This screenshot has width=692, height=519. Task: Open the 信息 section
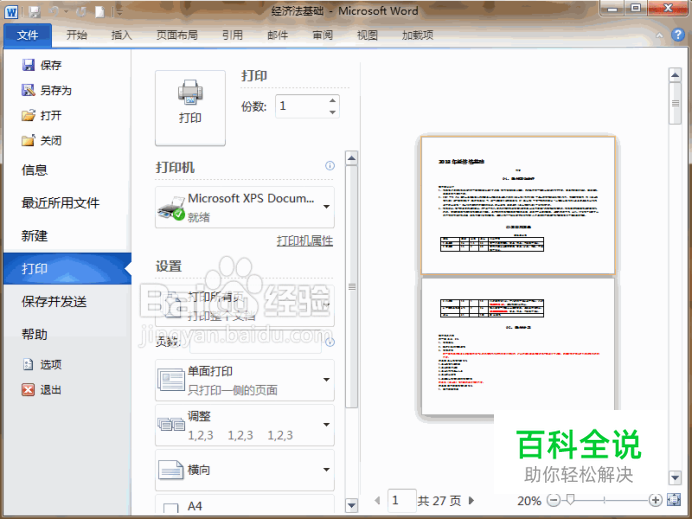coord(34,170)
